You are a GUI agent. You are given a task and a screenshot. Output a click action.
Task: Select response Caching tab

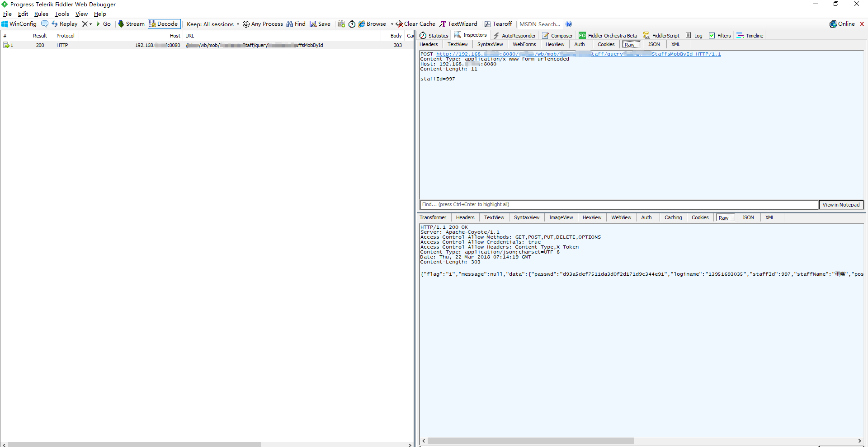[x=673, y=217]
